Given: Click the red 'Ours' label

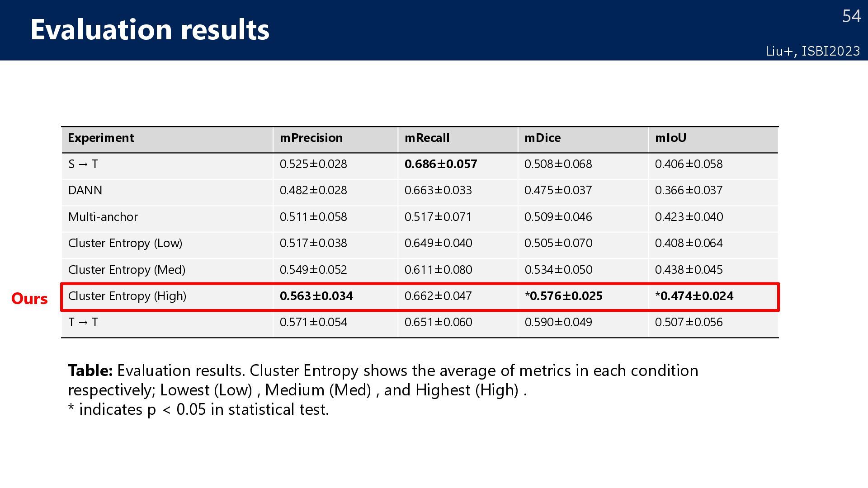Looking at the screenshot, I should (29, 299).
